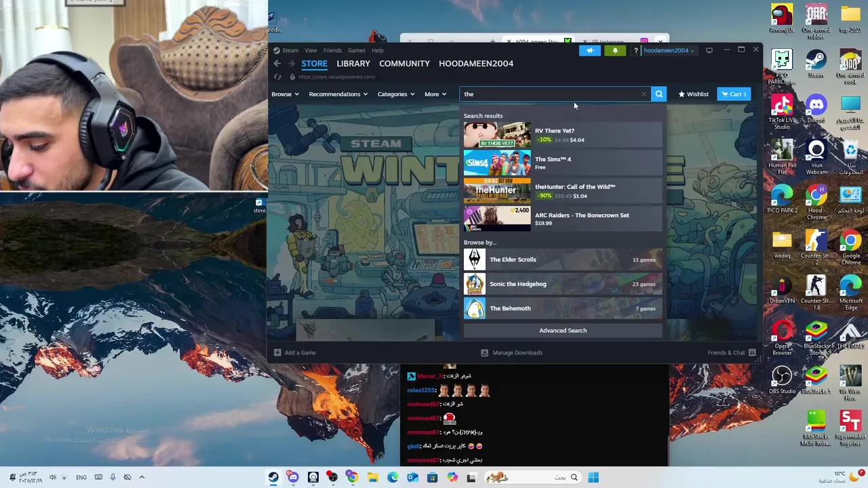Screen dimensions: 868x488
Task: Expand the Browse dropdown
Action: pos(285,94)
